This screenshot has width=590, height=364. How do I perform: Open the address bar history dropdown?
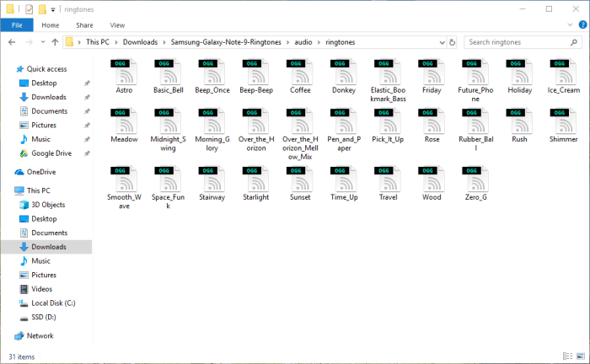pyautogui.click(x=441, y=41)
